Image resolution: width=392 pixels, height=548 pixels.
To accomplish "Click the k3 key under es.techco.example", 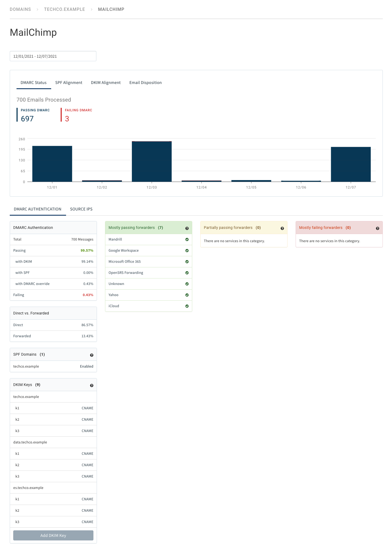I will (x=53, y=522).
